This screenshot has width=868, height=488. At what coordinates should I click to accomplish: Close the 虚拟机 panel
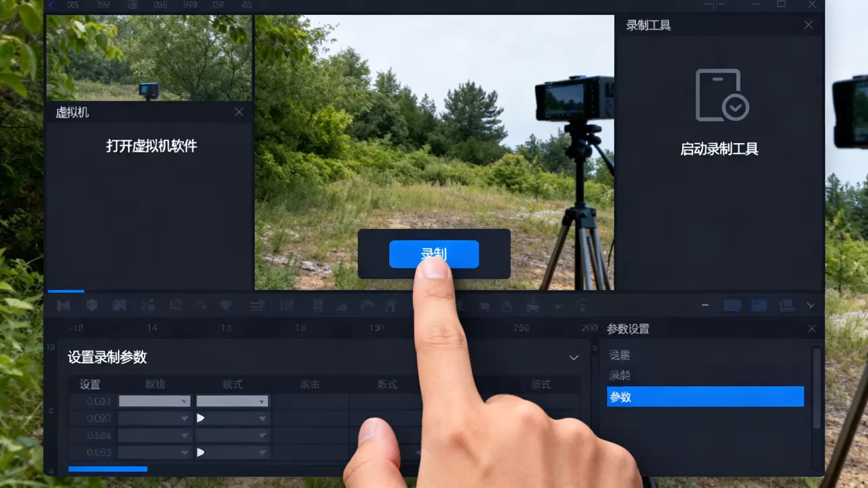239,112
